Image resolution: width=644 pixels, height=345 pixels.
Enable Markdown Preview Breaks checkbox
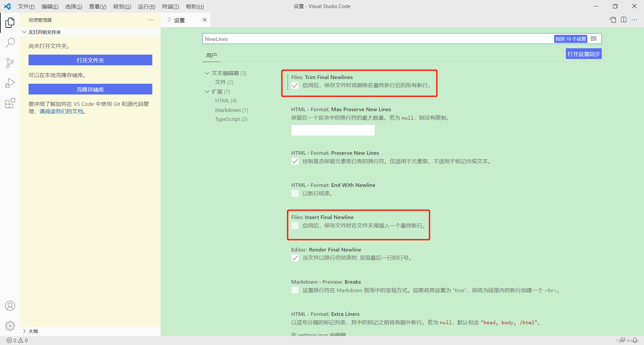coord(295,290)
